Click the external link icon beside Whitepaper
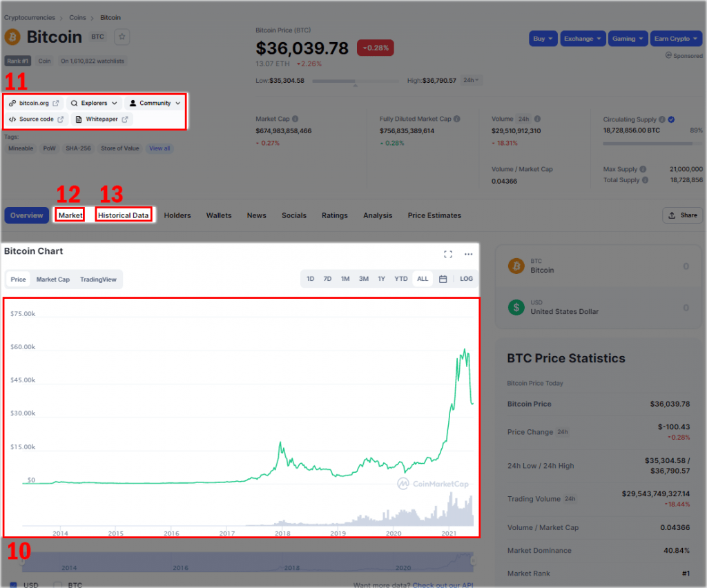 click(125, 119)
